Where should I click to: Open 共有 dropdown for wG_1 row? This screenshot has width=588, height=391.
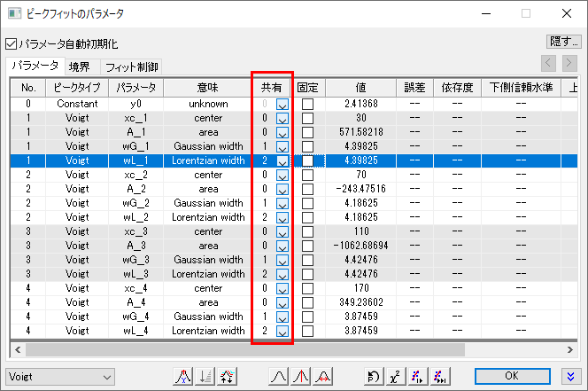click(x=282, y=146)
